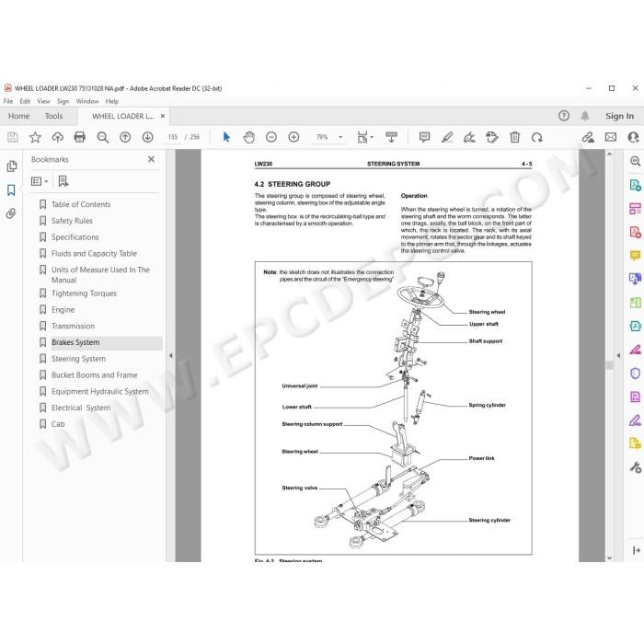
Task: Click the Sign In button
Action: click(x=619, y=116)
